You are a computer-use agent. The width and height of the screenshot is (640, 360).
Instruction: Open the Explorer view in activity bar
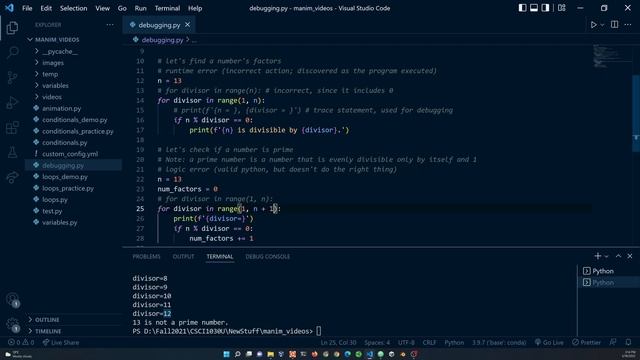click(12, 28)
